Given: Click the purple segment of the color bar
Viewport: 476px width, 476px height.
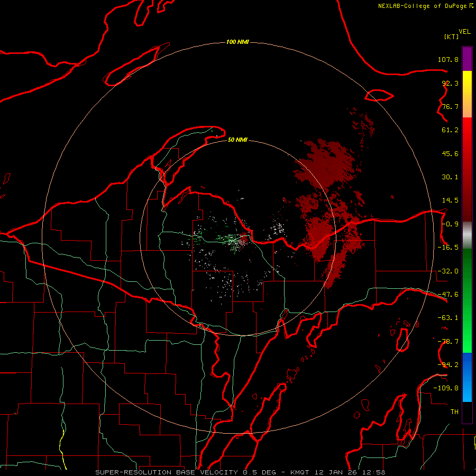Looking at the screenshot, I should 467,59.
